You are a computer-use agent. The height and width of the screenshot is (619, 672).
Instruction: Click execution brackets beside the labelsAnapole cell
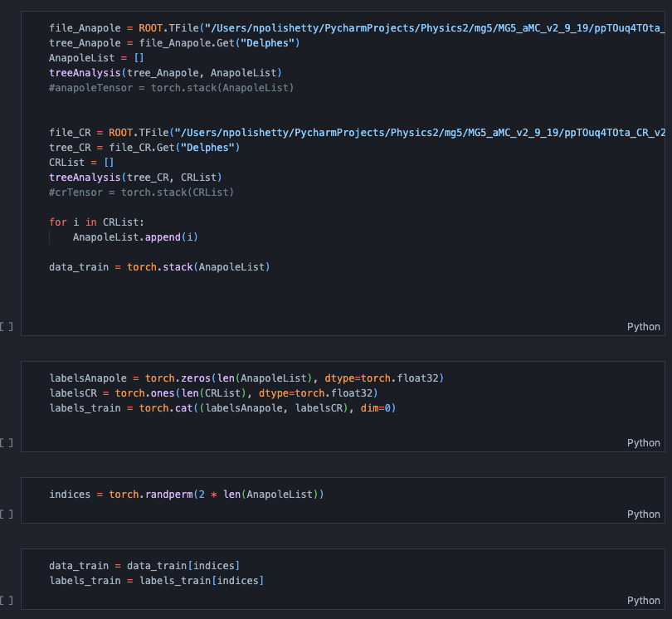[7, 443]
